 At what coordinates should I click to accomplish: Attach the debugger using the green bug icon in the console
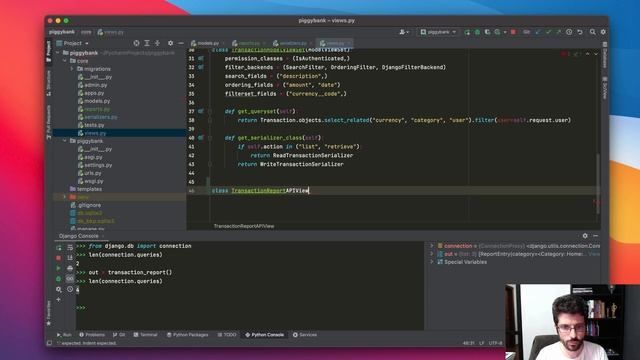click(59, 279)
